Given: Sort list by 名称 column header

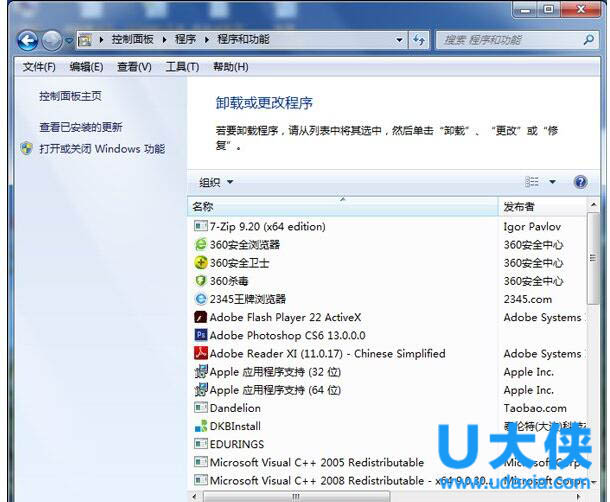Looking at the screenshot, I should click(x=343, y=207).
